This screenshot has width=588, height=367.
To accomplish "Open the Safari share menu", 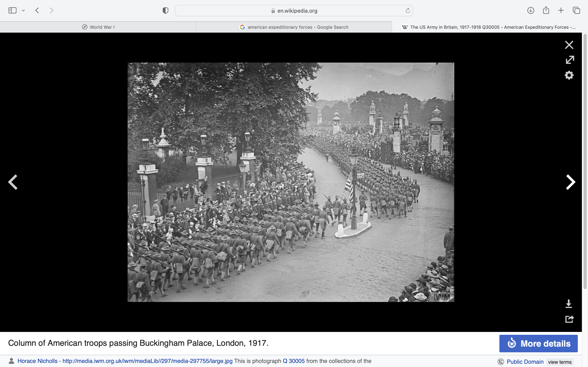I will tap(546, 10).
